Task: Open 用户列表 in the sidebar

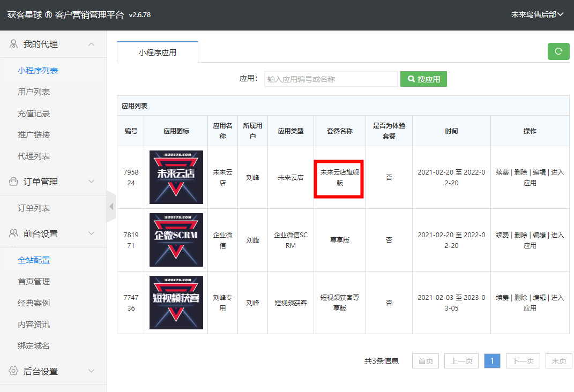Action: click(34, 92)
